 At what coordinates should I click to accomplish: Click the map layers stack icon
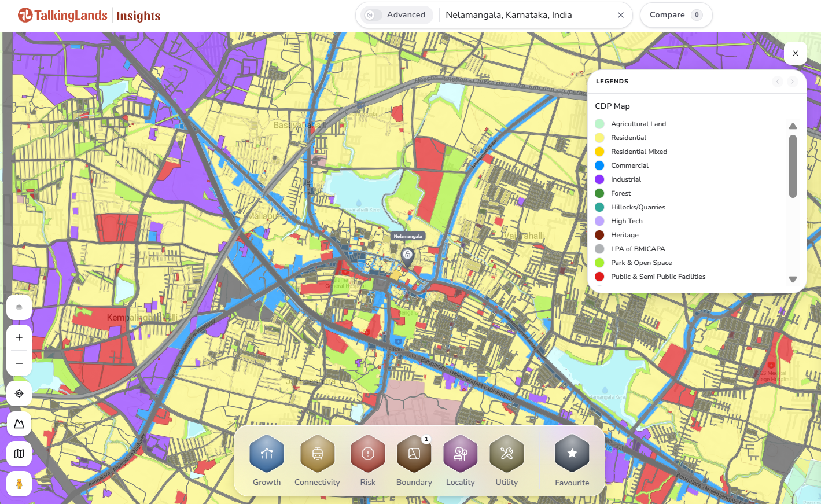coord(19,307)
